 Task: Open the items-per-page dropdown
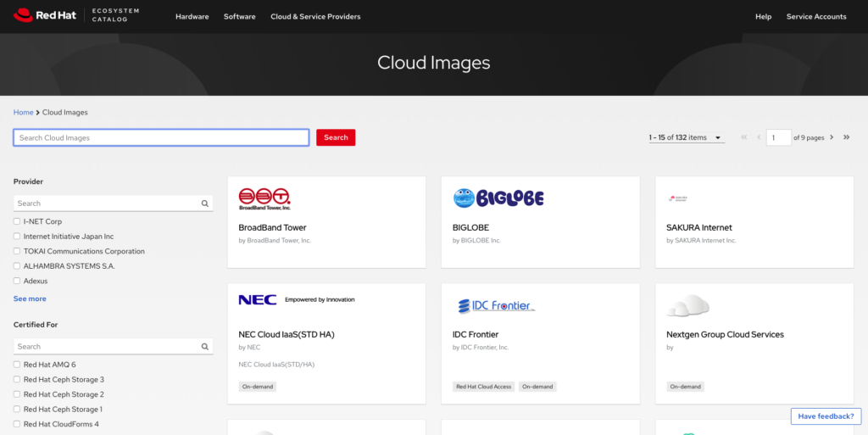(687, 138)
